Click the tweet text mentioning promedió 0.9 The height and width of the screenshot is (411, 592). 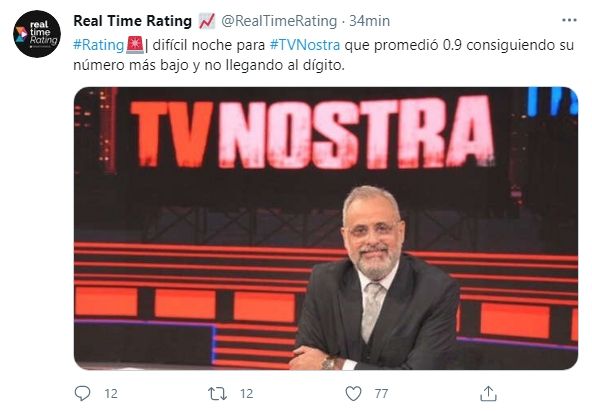(x=323, y=55)
